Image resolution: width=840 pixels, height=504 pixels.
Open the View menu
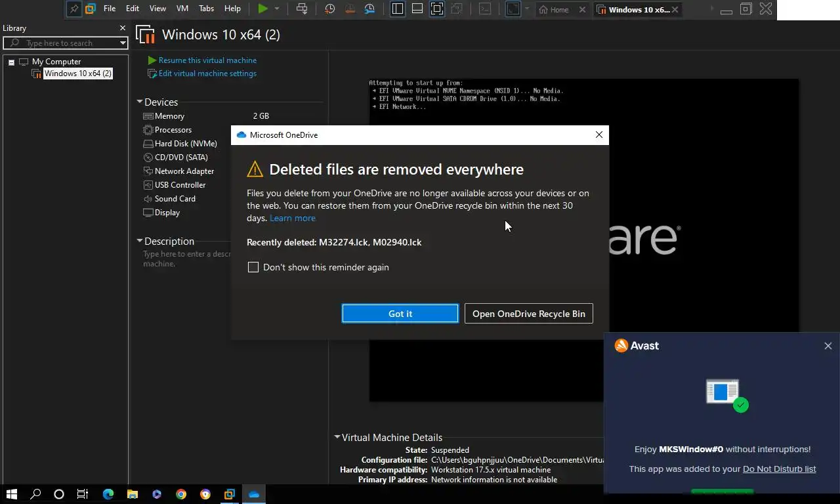157,9
